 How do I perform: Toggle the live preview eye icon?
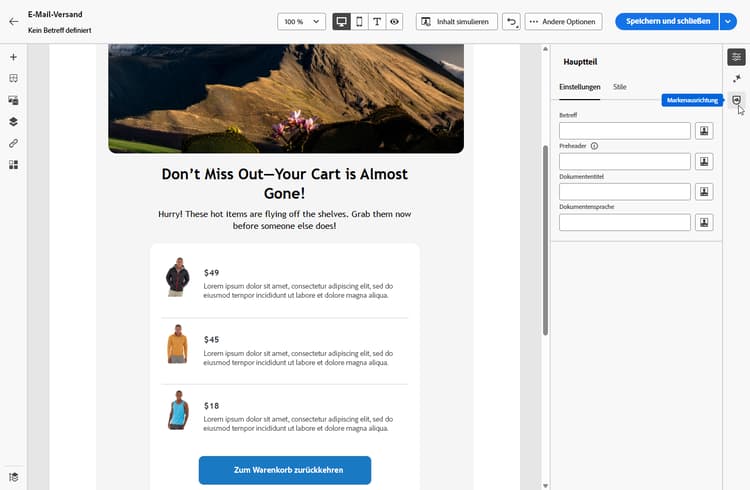[395, 21]
